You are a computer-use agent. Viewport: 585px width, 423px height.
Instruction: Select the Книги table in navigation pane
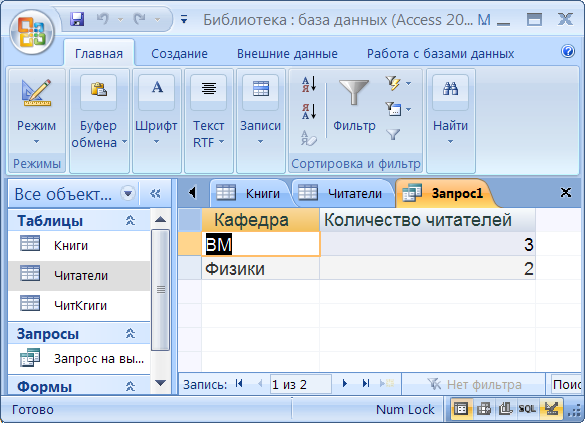tap(79, 245)
